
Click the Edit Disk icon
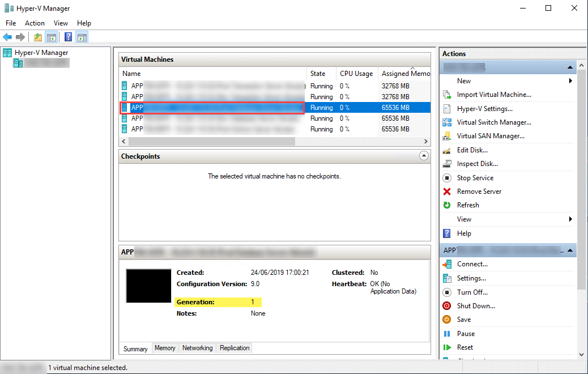click(x=447, y=150)
